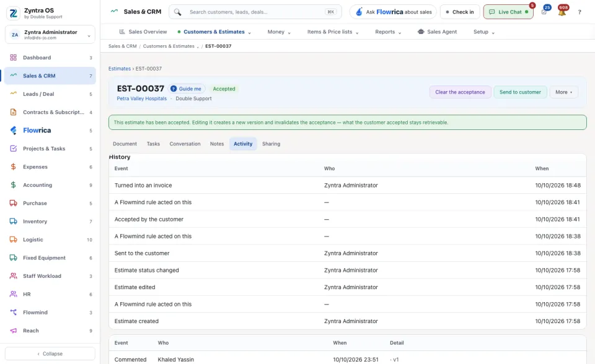Click the Accepted status badge
Viewport: 595px width, 364px height.
[224, 89]
